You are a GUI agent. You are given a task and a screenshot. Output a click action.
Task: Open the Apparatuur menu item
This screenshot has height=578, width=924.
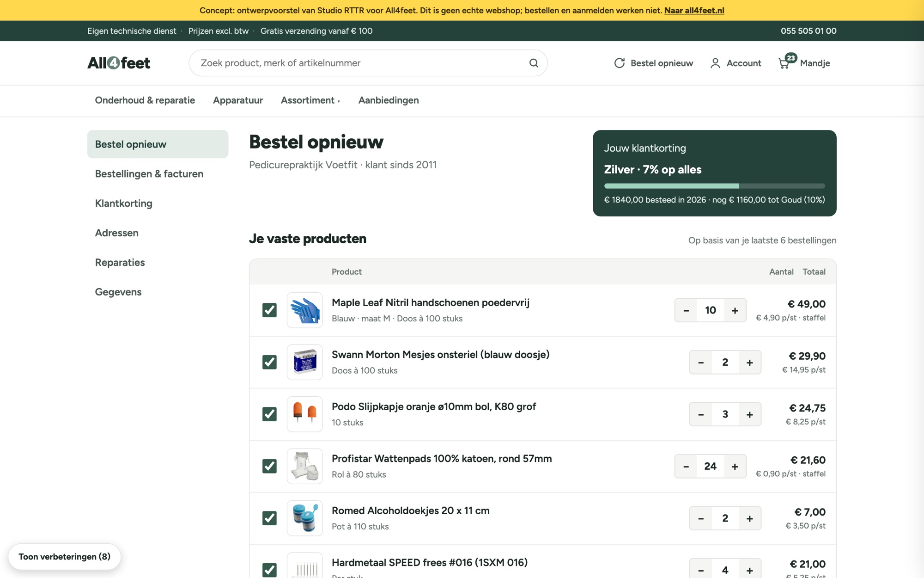coord(238,100)
